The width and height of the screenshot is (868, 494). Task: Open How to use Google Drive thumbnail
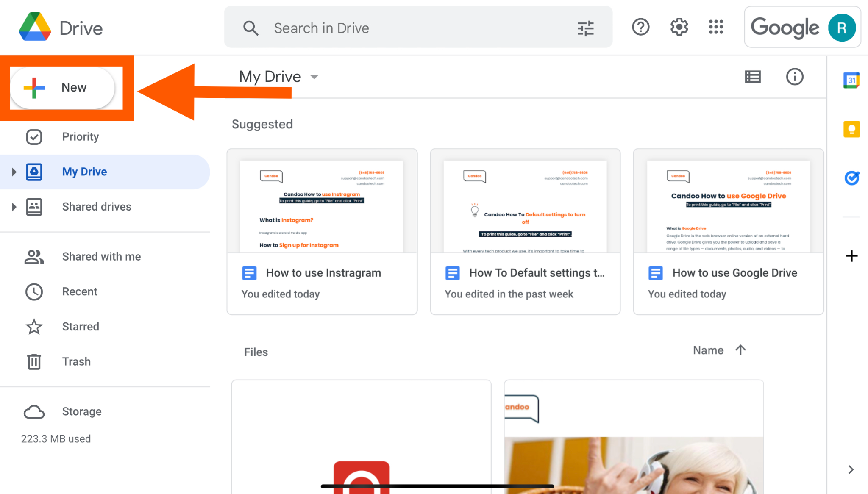tap(729, 201)
